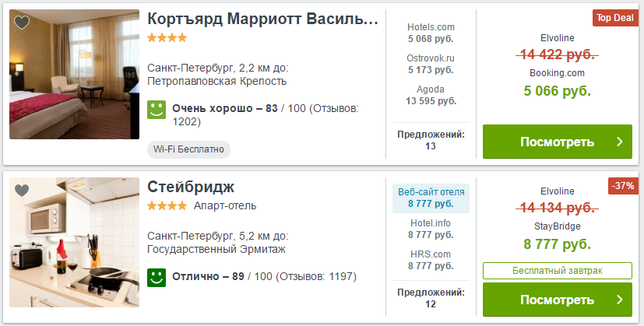
Task: Click the dark green smiley icon beside Отлично
Action: click(157, 278)
